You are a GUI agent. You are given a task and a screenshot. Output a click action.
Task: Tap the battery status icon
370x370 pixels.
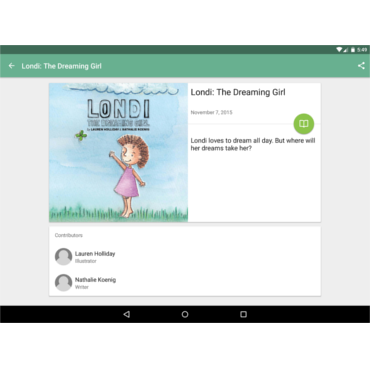click(353, 50)
